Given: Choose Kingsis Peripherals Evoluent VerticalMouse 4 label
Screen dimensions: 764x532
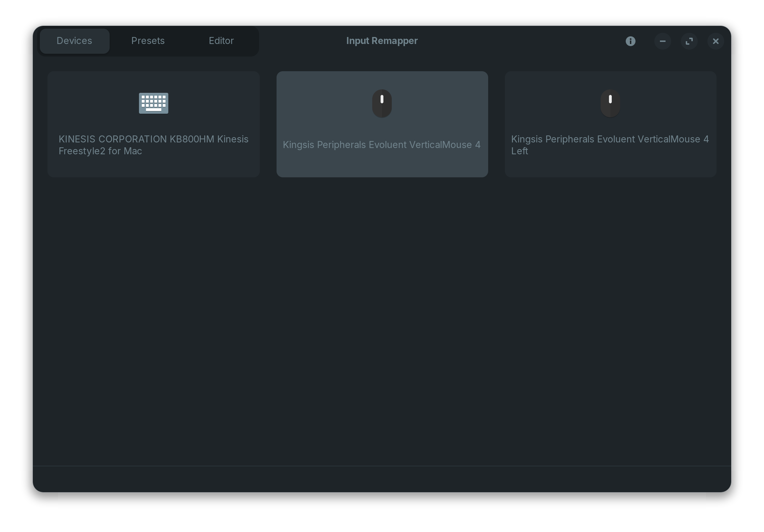Looking at the screenshot, I should pyautogui.click(x=382, y=145).
